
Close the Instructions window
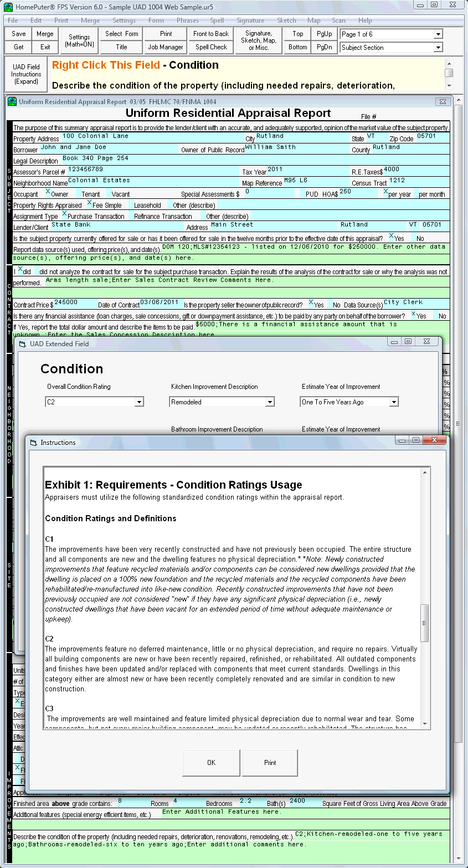(434, 440)
